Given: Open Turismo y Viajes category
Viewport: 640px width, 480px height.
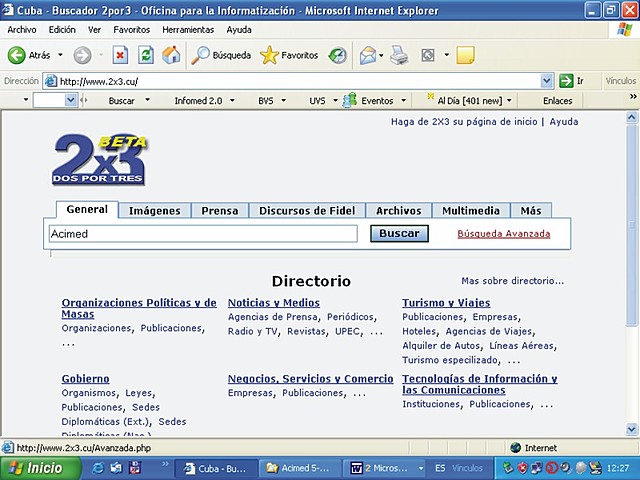Looking at the screenshot, I should [446, 303].
